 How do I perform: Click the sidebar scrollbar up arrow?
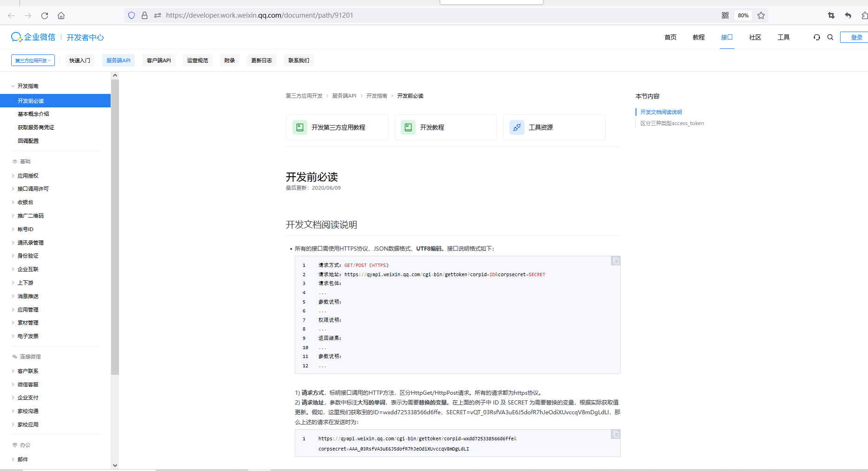point(115,75)
